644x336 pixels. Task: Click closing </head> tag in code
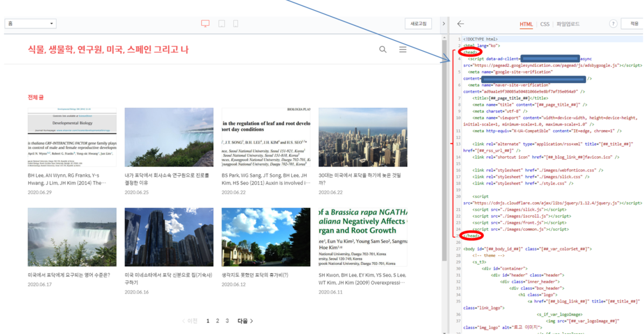pos(471,236)
